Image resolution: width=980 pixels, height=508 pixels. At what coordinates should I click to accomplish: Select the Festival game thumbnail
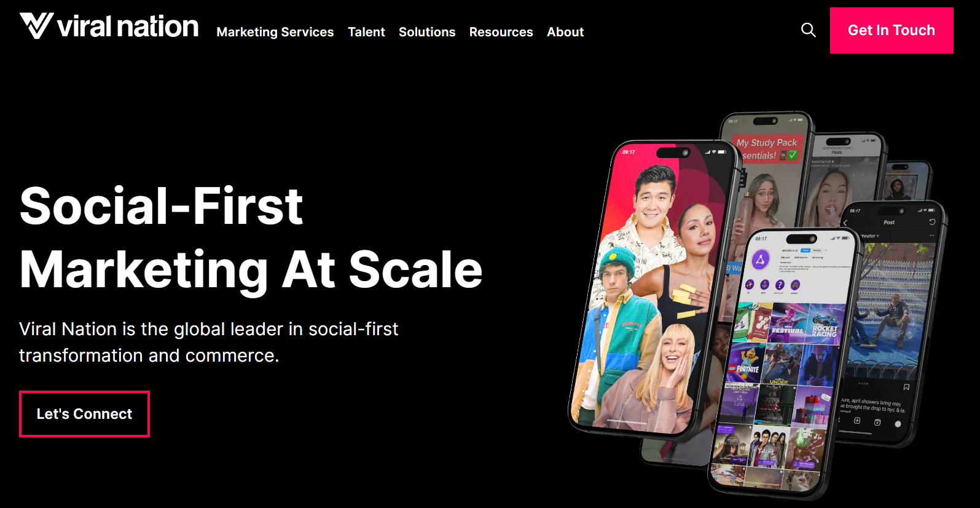pyautogui.click(x=788, y=323)
